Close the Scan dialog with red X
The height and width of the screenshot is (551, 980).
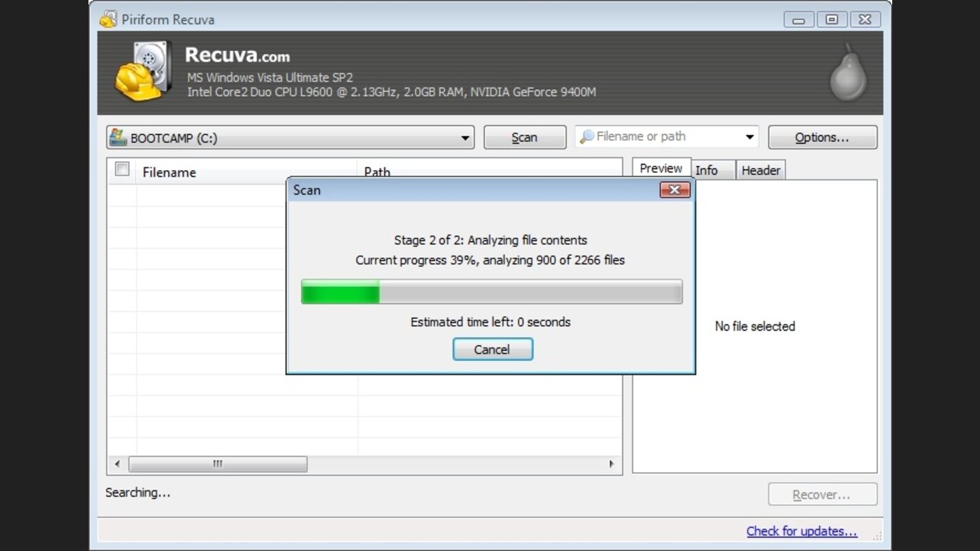coord(675,190)
